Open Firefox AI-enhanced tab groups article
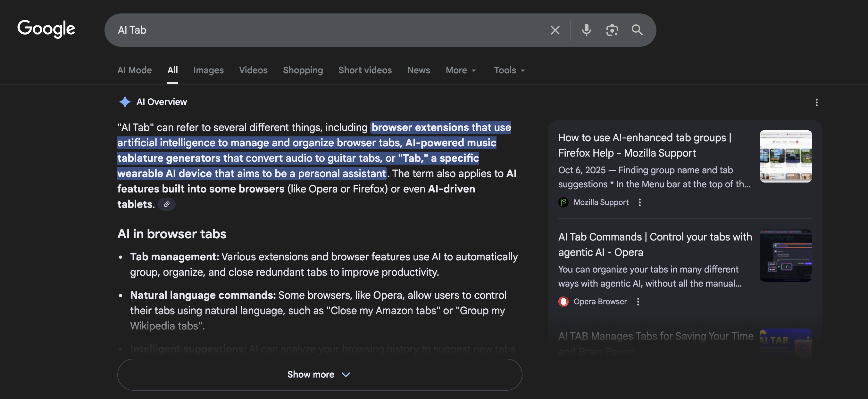Image resolution: width=868 pixels, height=399 pixels. click(645, 145)
